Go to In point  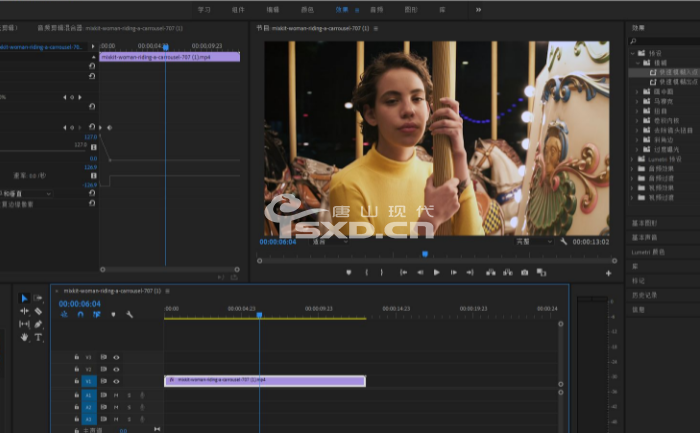point(403,273)
